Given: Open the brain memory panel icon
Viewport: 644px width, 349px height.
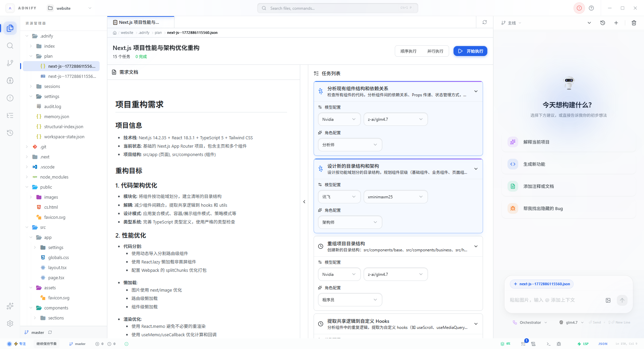Looking at the screenshot, I should (10, 81).
